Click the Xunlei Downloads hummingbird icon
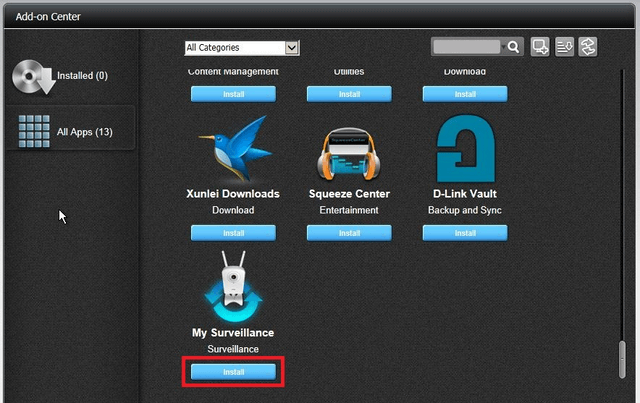Viewport: 640px width, 403px height. pos(236,149)
